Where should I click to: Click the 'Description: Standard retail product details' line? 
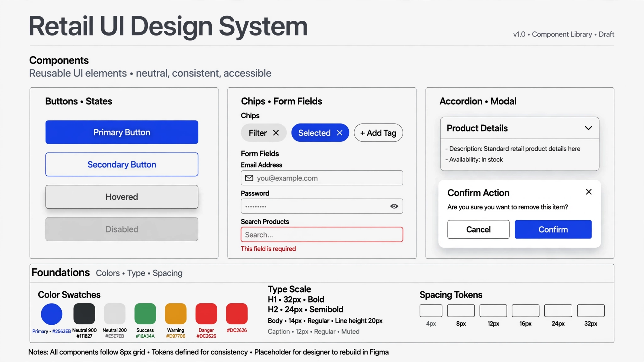(513, 149)
